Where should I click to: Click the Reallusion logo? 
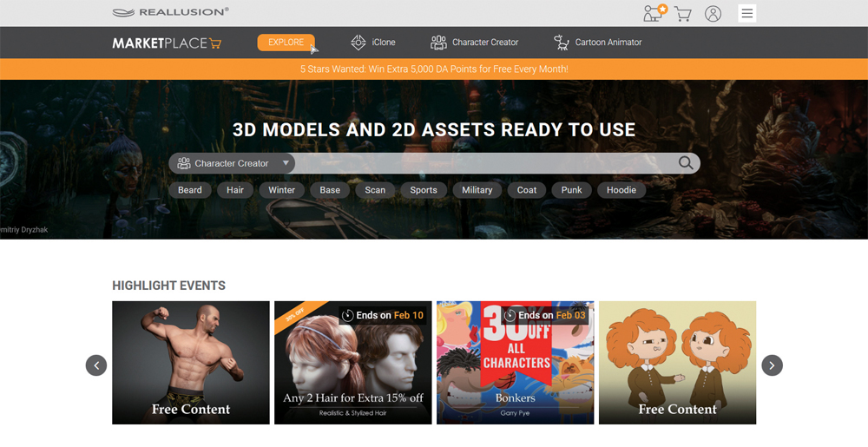coord(170,12)
